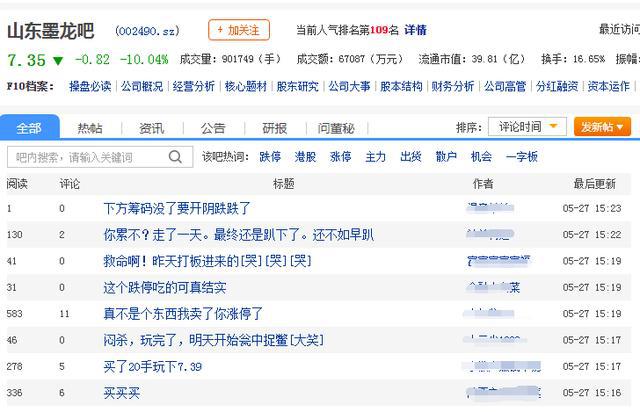This screenshot has width=640, height=412.
Task: Switch to the 热帖 tab
Action: (x=90, y=128)
